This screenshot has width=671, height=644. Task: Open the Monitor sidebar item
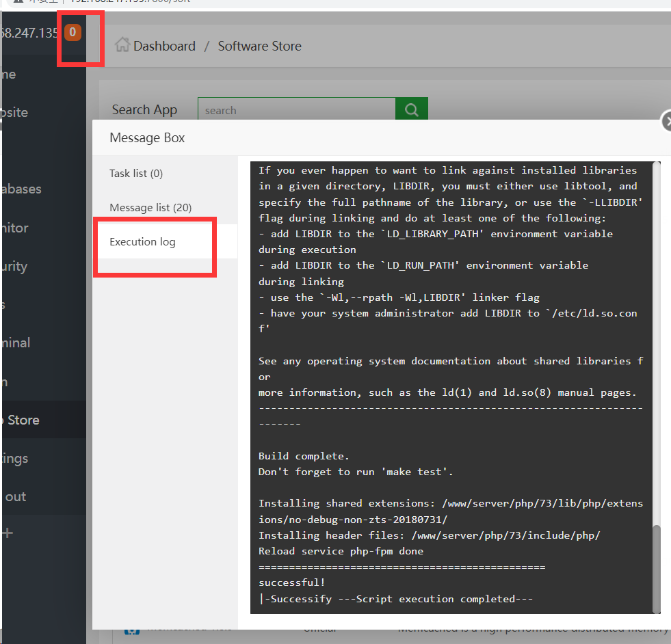(15, 228)
